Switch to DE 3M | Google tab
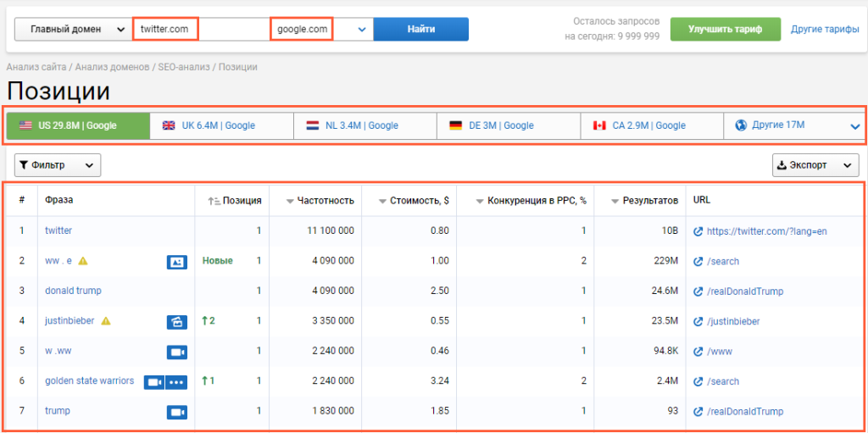Screen dimensions: 868x433 point(509,125)
